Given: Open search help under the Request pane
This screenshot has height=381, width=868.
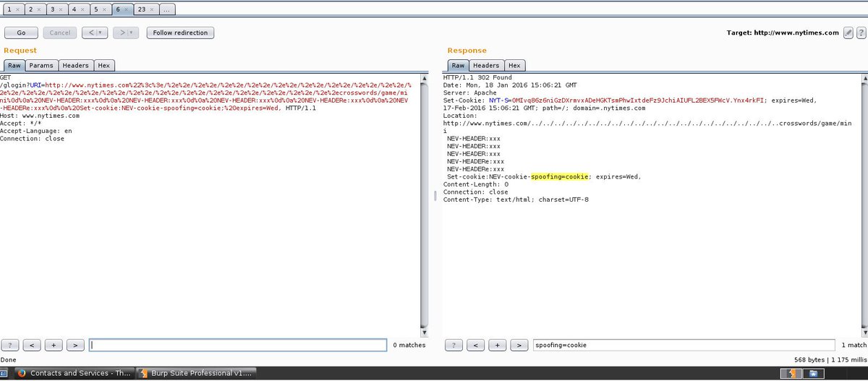Looking at the screenshot, I should pos(10,346).
